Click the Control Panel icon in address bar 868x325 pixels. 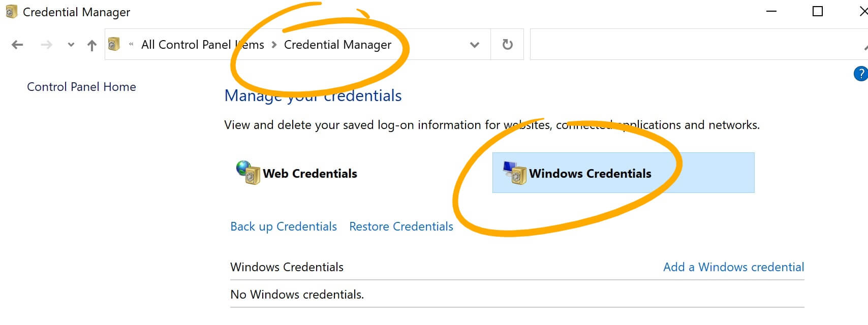pos(114,44)
